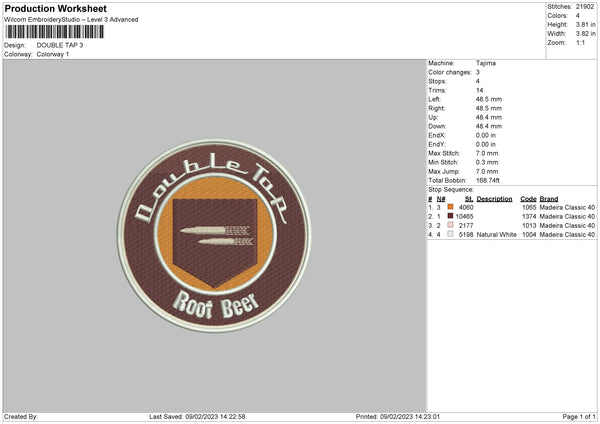Image resolution: width=600 pixels, height=424 pixels.
Task: Click the thread code 1065
Action: click(529, 207)
